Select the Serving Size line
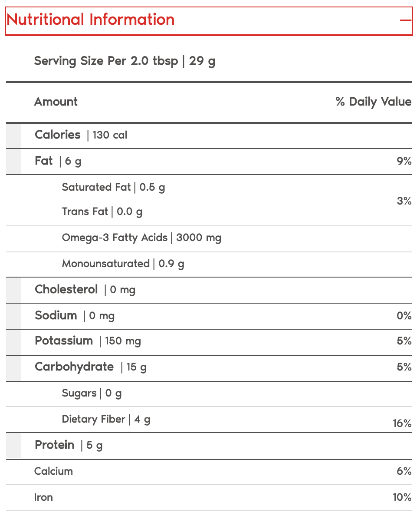Viewport: 420px width, 516px height. [125, 61]
